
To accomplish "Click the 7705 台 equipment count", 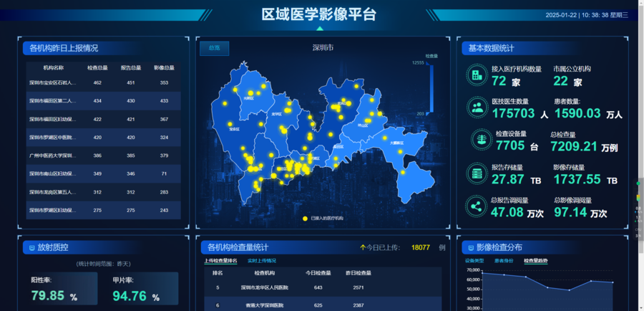I will [x=517, y=145].
